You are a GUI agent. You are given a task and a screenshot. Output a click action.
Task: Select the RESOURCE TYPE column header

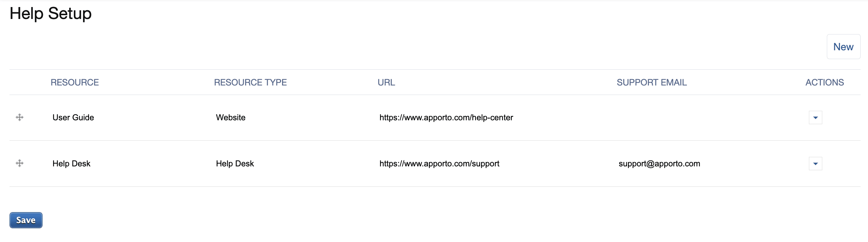(x=250, y=82)
